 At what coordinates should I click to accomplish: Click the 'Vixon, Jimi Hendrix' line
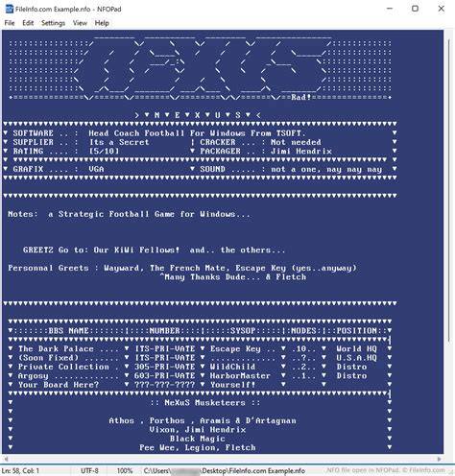click(197, 430)
